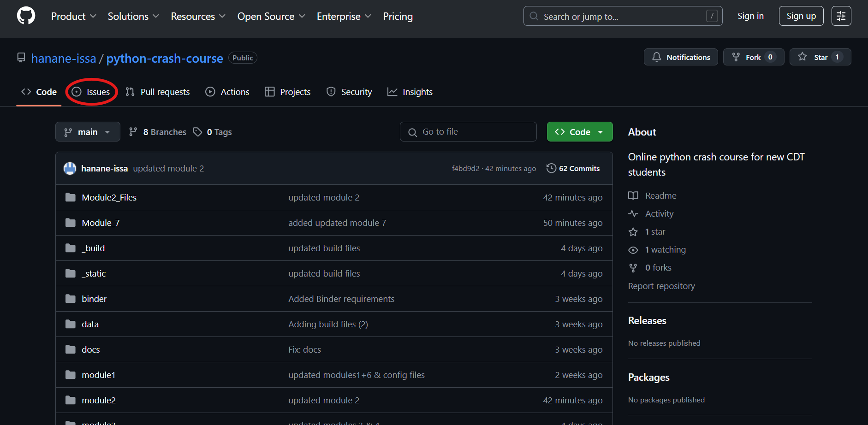Open the Actions tab play icon

click(210, 92)
